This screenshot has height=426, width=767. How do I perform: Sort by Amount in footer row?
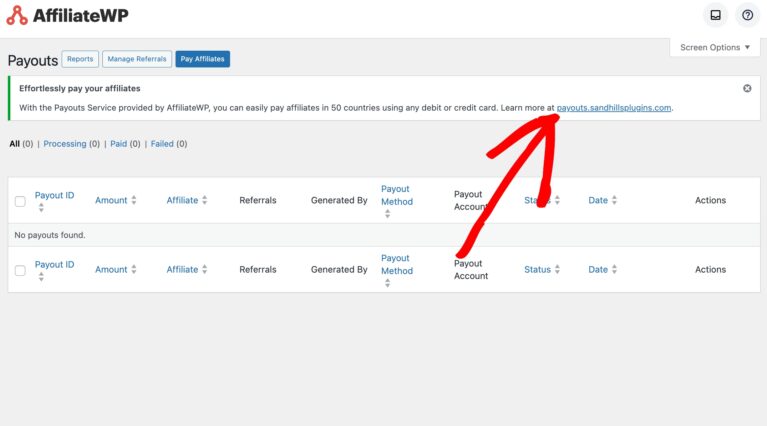tap(111, 269)
